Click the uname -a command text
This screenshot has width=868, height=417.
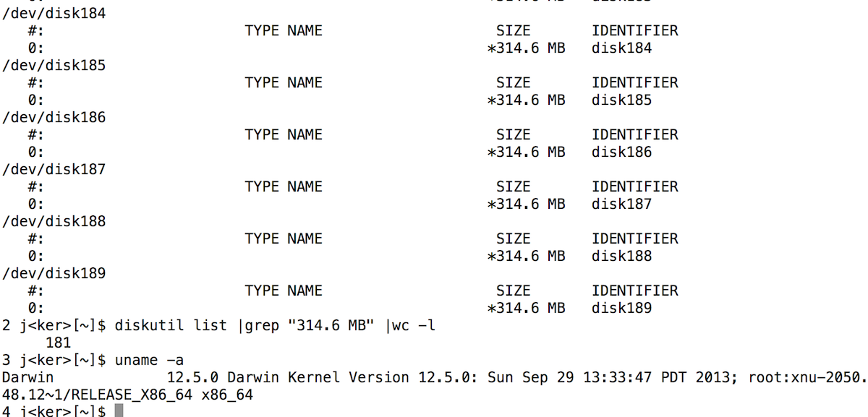[150, 359]
